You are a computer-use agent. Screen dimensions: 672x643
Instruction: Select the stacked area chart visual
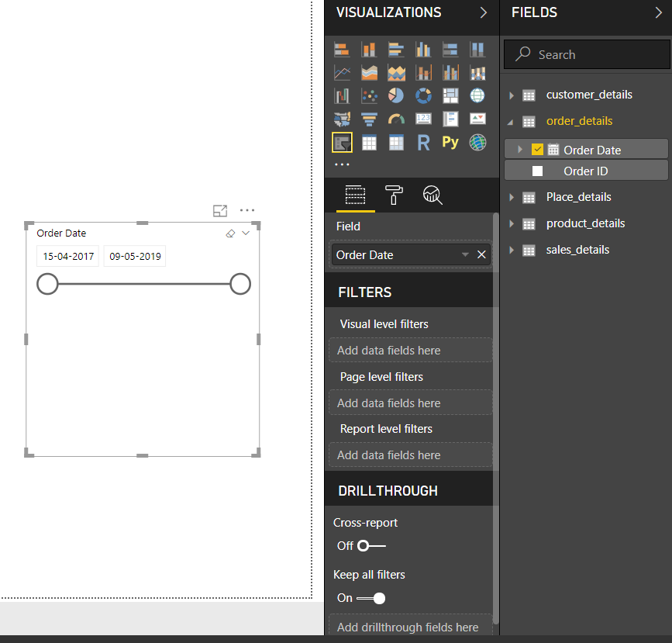[x=396, y=73]
